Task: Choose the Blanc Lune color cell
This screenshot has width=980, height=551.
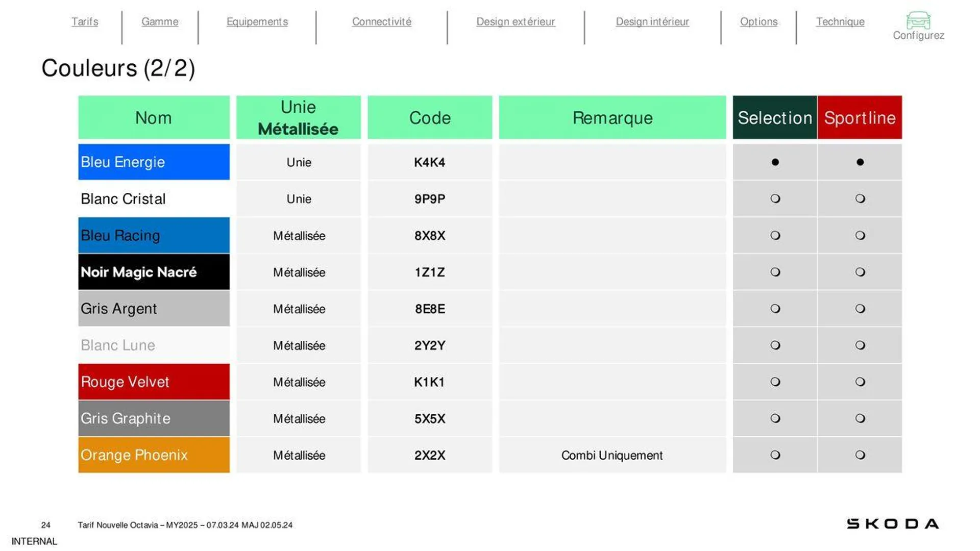Action: [154, 345]
